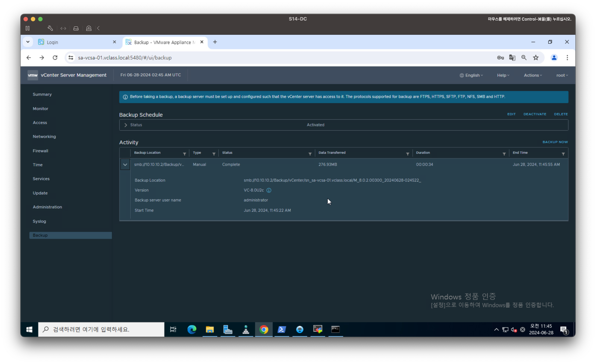Bookmark this page with the star icon
The width and height of the screenshot is (596, 364).
[x=536, y=58]
